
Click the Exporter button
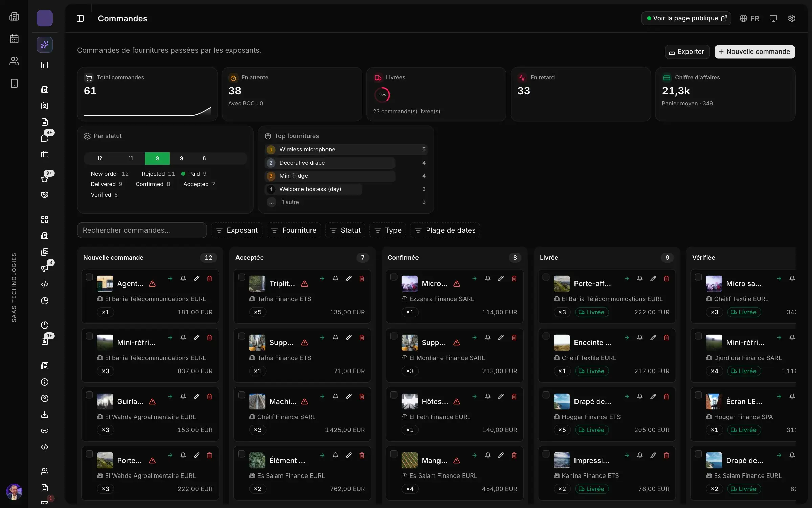click(x=687, y=52)
